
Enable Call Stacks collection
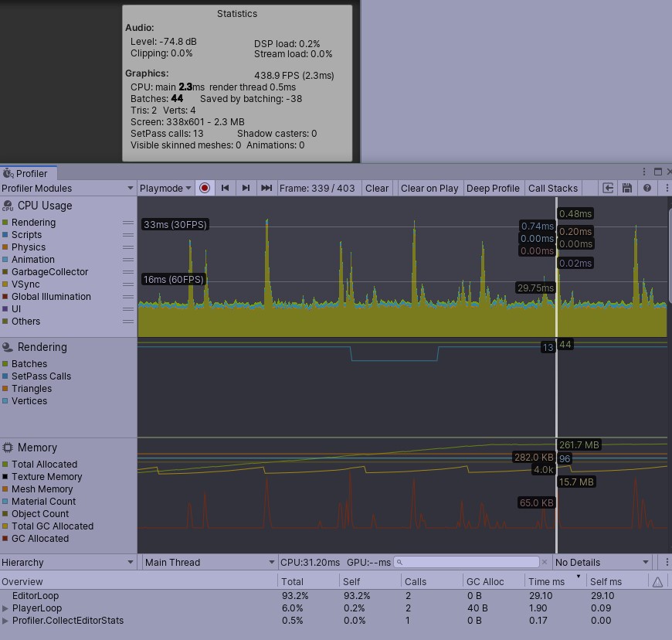click(x=554, y=188)
